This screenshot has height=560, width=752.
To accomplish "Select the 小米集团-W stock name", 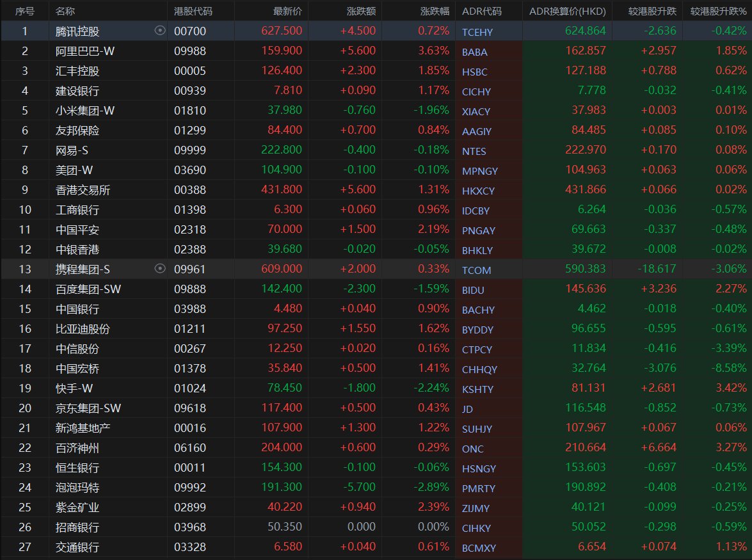I will point(85,111).
